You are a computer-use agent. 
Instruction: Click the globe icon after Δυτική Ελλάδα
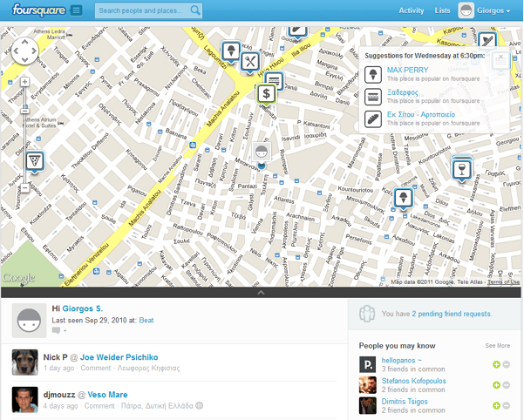[x=199, y=406]
